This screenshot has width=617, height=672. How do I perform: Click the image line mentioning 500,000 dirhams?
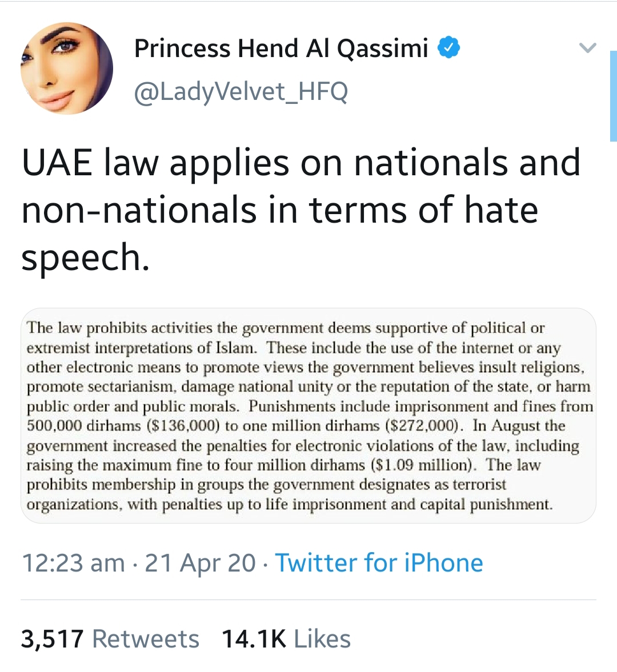[x=296, y=425]
